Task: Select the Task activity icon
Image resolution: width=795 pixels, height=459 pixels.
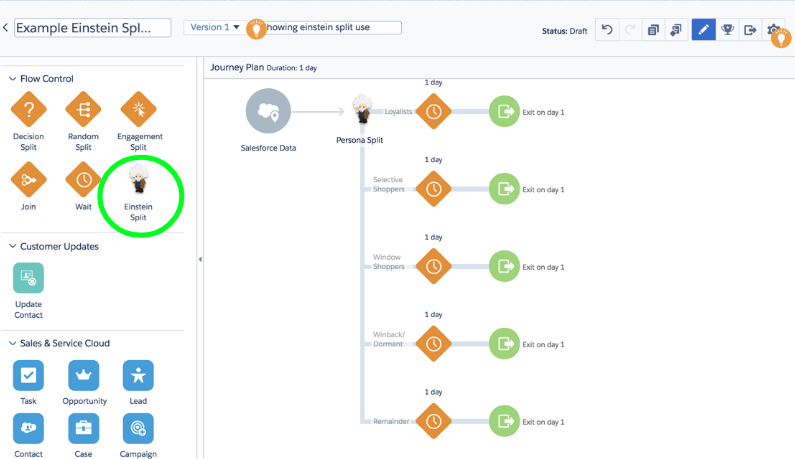Action: click(28, 375)
